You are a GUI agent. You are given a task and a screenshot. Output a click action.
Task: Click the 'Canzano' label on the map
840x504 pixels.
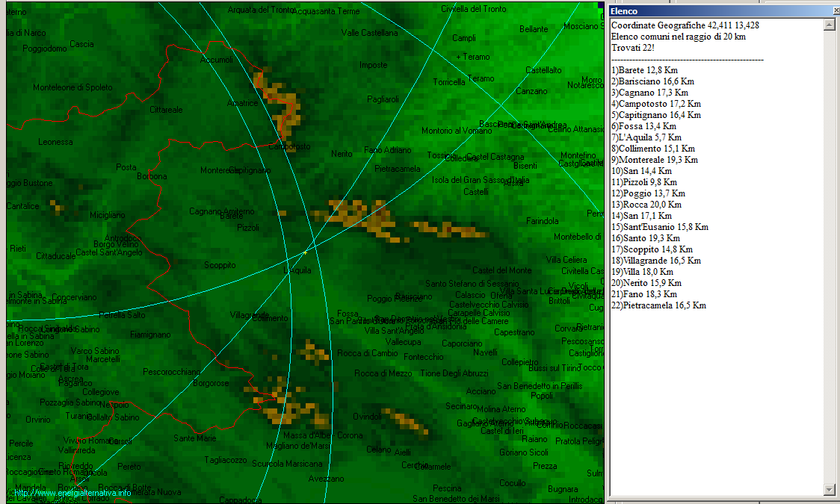[x=531, y=92]
